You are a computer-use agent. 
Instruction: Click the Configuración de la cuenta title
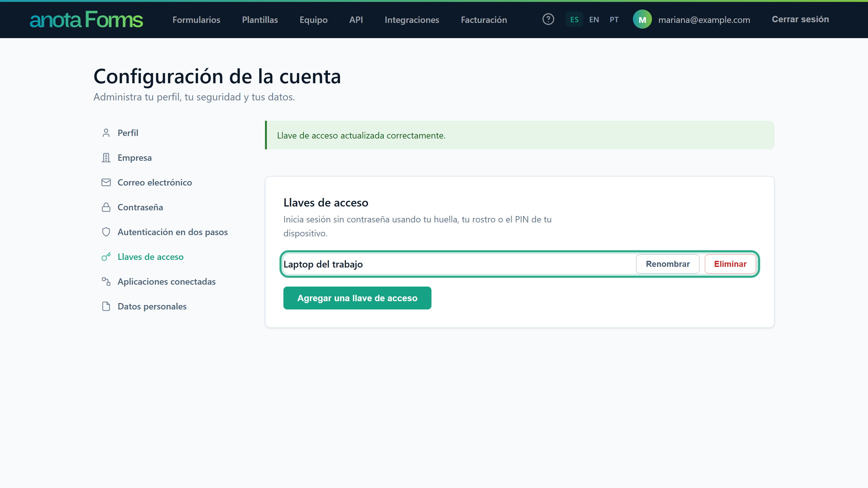click(217, 76)
